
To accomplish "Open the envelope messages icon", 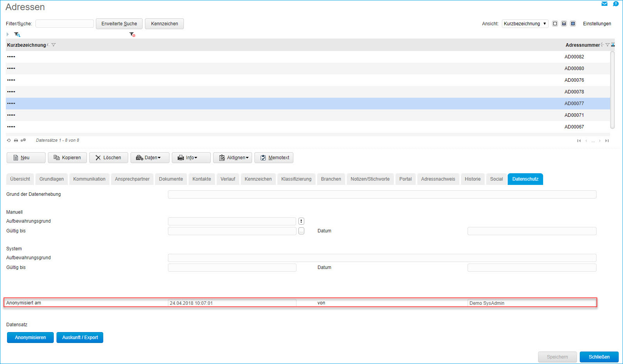I will coord(604,4).
